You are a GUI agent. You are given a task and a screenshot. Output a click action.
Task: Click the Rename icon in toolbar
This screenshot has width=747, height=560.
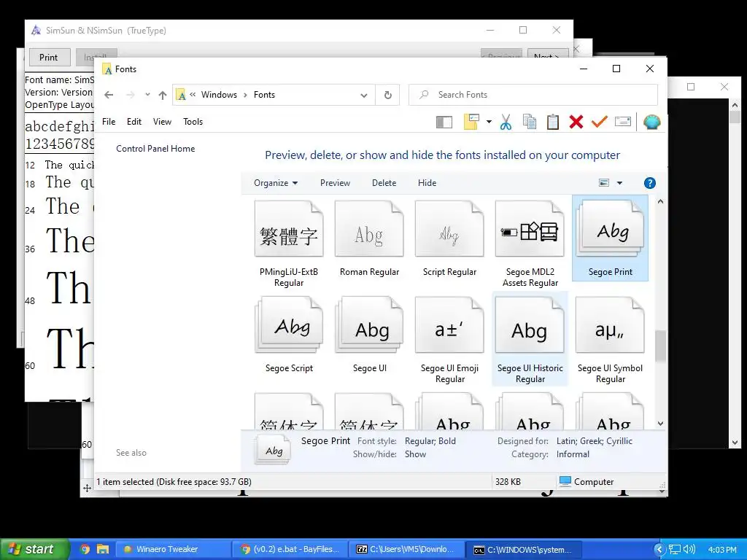(623, 122)
